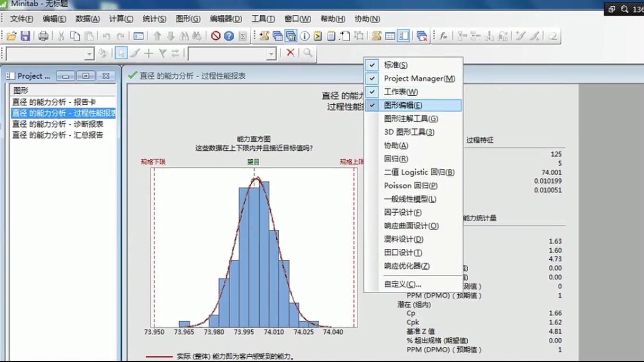
Task: Click the Undo arrow icon
Action: point(107,36)
